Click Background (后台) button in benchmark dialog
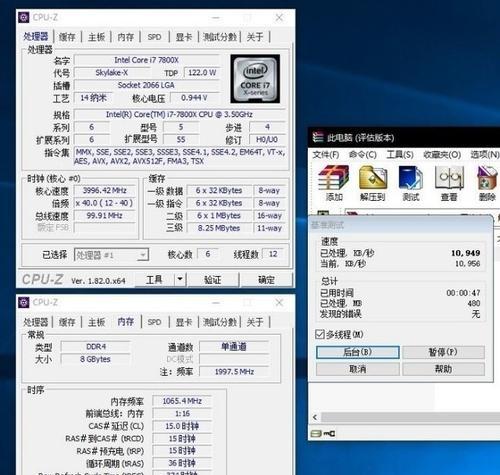This screenshot has width=500, height=475. pos(358,352)
